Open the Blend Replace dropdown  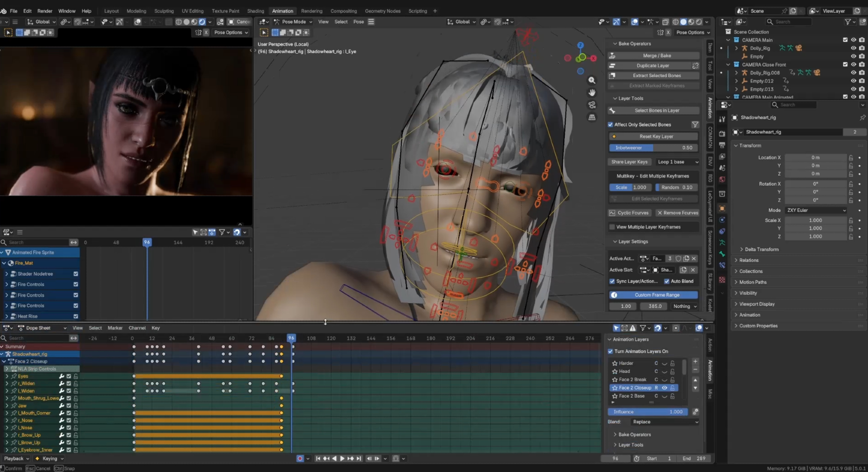click(x=665, y=422)
